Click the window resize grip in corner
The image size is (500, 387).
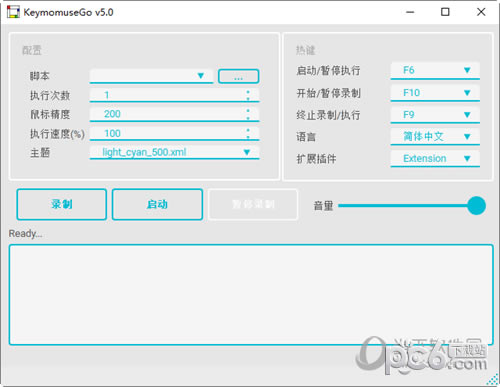tap(493, 380)
